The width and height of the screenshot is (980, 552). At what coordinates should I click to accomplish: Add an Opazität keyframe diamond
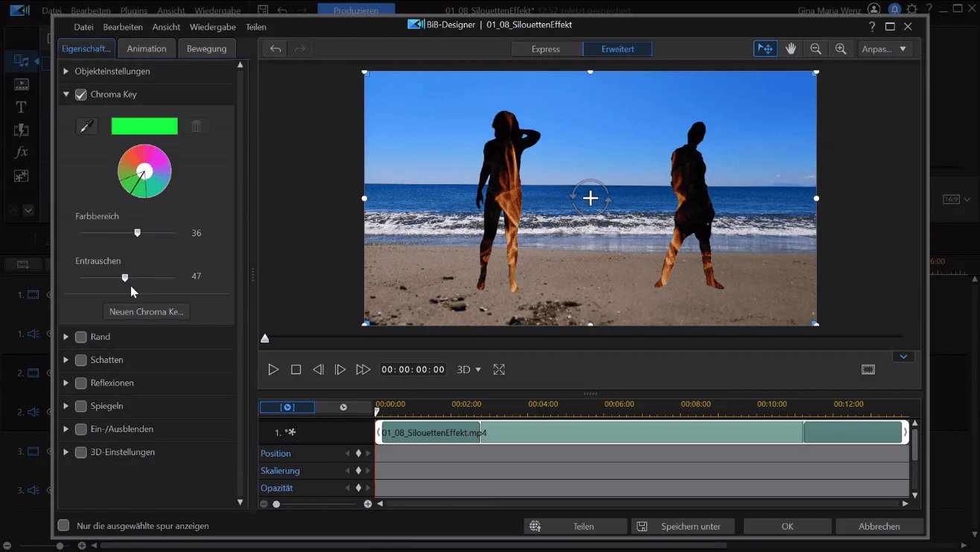tap(358, 488)
